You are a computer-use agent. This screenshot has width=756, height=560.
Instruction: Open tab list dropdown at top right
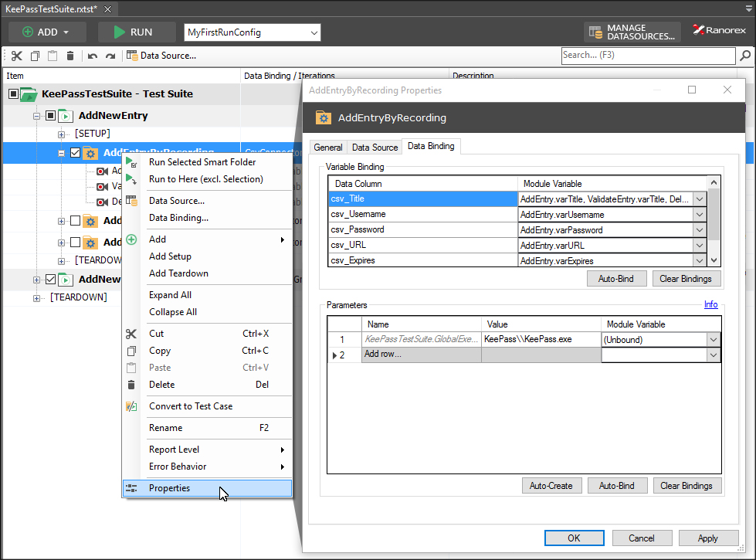(x=749, y=8)
